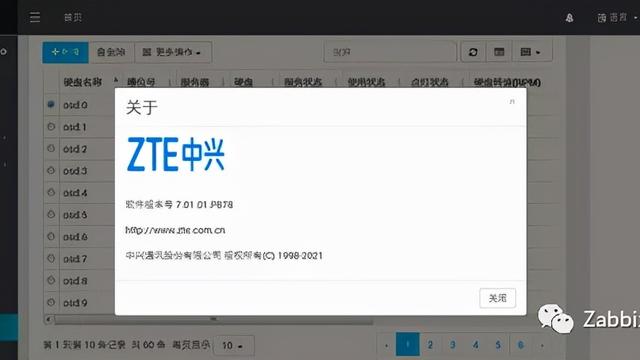
Task: Click the search input field
Action: click(390, 52)
